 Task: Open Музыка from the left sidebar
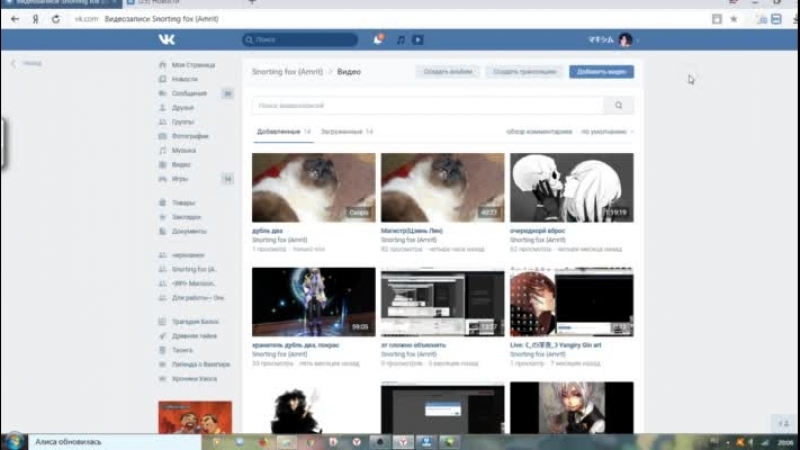click(x=182, y=150)
